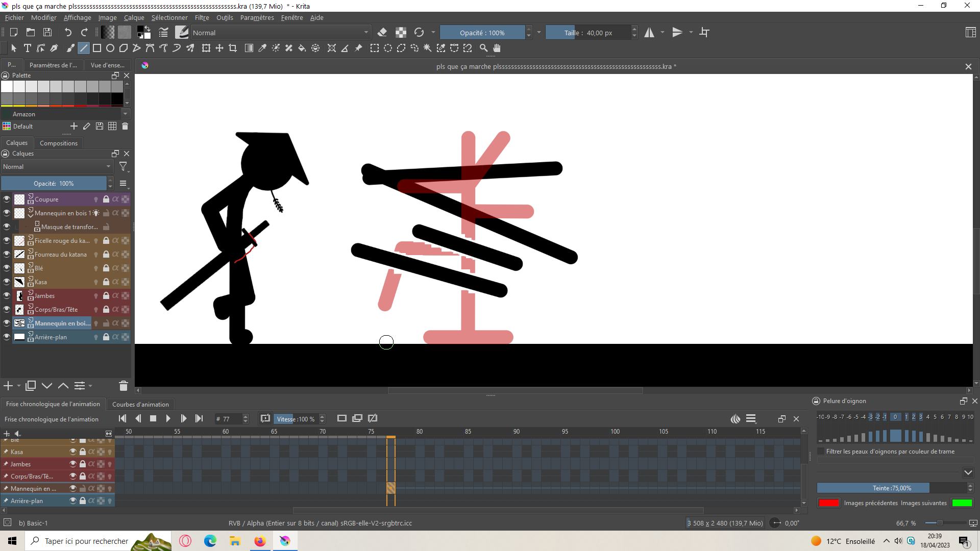
Task: Click horizontal mirror tool icon
Action: (x=649, y=33)
